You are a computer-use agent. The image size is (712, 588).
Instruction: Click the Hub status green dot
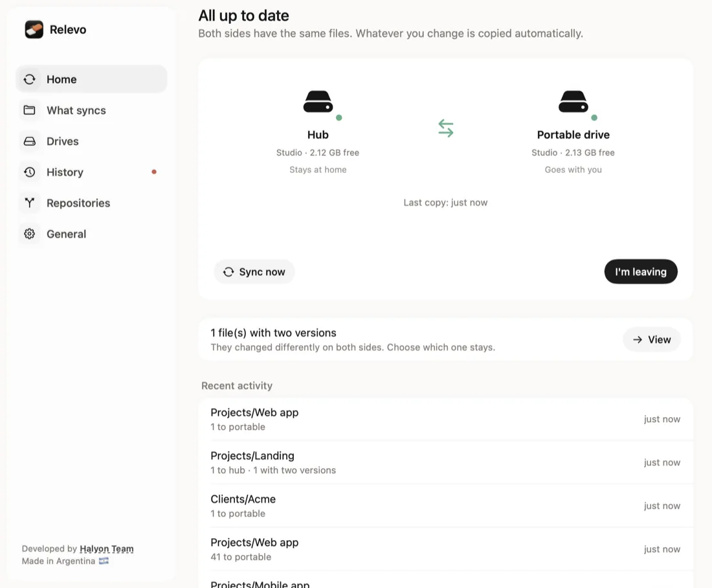tap(339, 118)
